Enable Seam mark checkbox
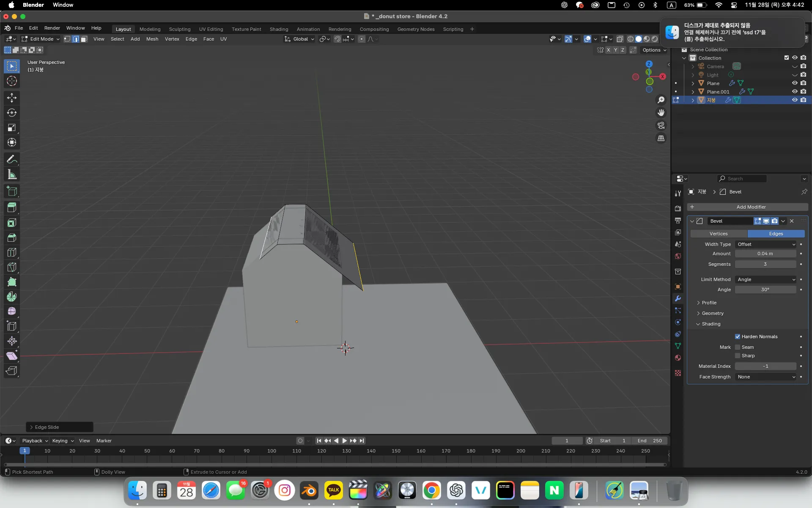 click(738, 347)
